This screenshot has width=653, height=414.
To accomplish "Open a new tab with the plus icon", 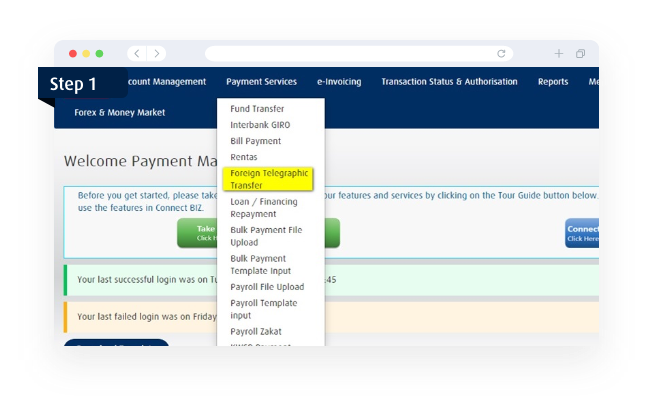I will [558, 53].
